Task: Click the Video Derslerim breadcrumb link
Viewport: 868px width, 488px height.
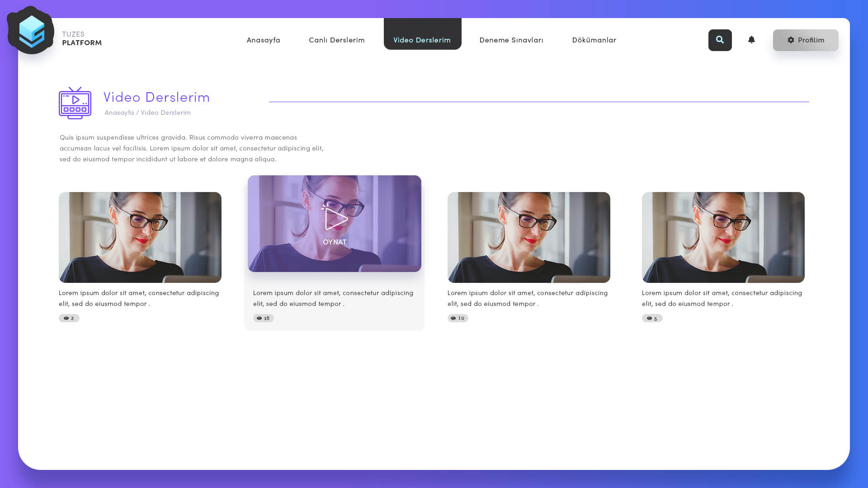Action: click(165, 113)
